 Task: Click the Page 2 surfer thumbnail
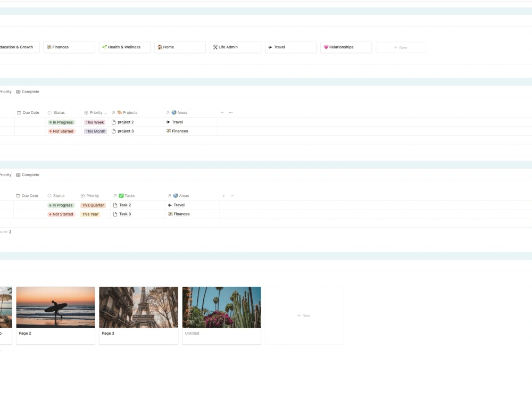coord(55,307)
